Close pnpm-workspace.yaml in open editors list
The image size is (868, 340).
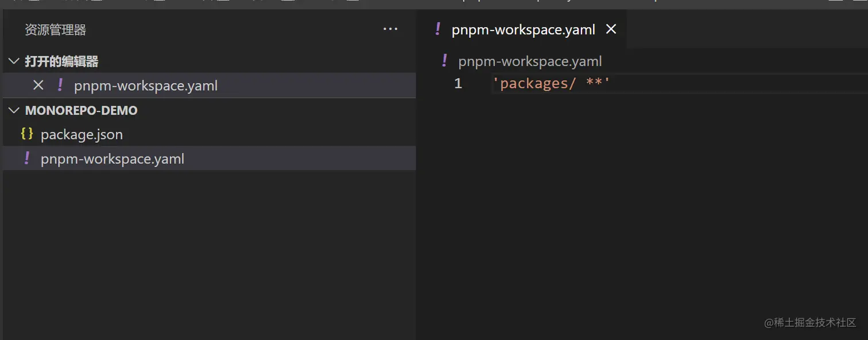coord(38,85)
